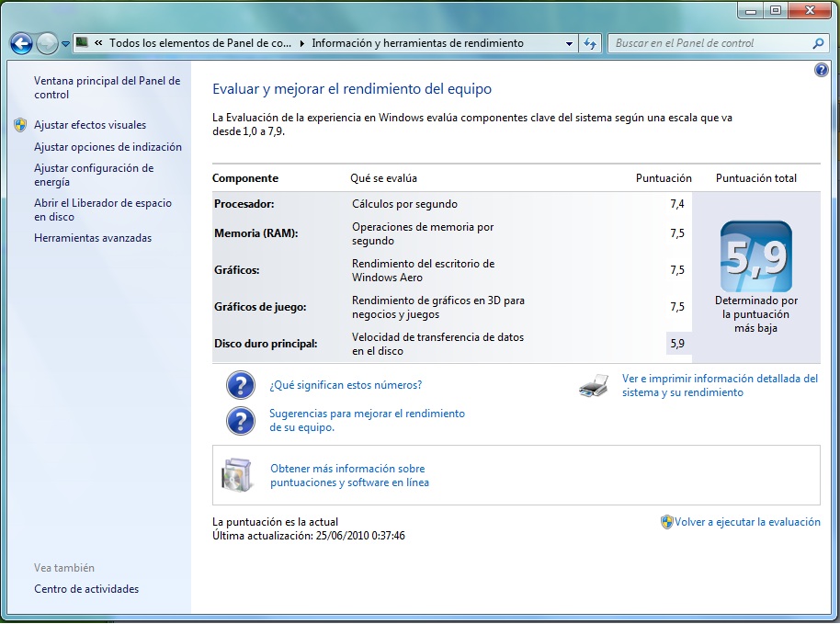This screenshot has height=624, width=840.
Task: Click 'Velocidad de transferencia de datos en el disco'
Action: click(x=437, y=344)
